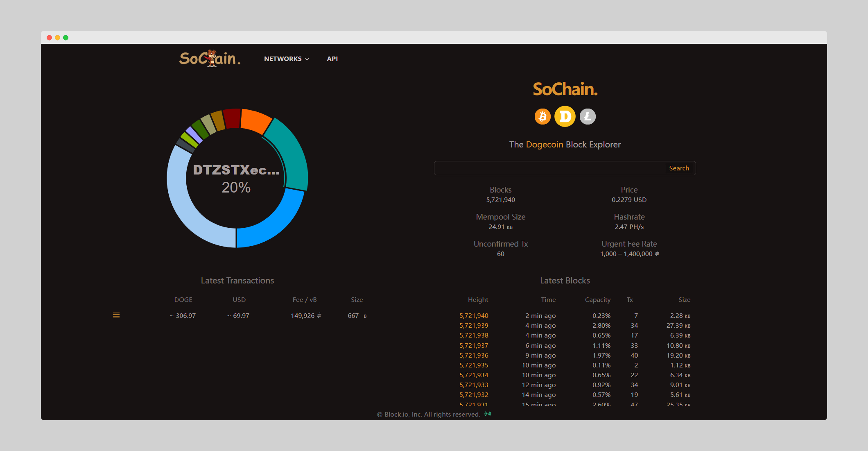868x451 pixels.
Task: Click the Price value 0.2279 USD
Action: click(629, 200)
